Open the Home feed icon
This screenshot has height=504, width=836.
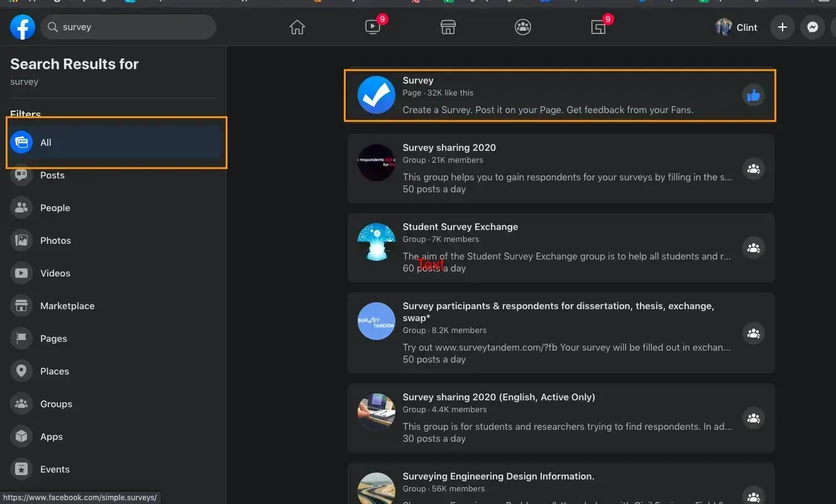click(297, 28)
